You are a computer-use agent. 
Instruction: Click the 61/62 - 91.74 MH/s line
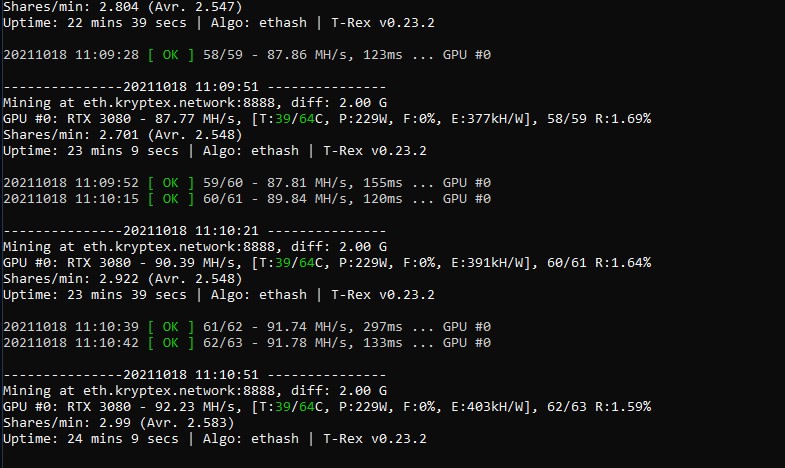pos(247,327)
